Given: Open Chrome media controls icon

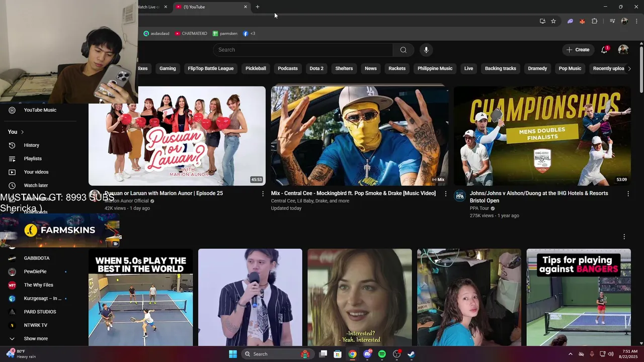Looking at the screenshot, I should 612,21.
